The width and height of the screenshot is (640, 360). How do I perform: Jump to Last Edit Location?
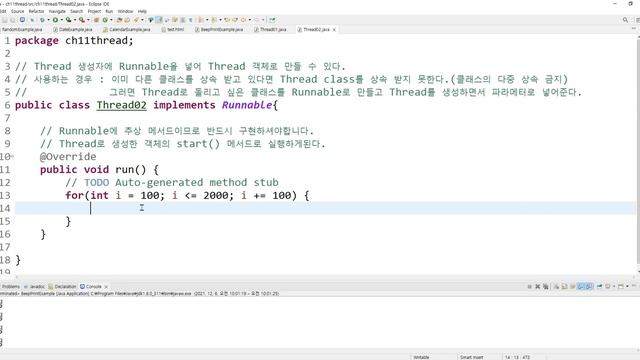[x=227, y=20]
